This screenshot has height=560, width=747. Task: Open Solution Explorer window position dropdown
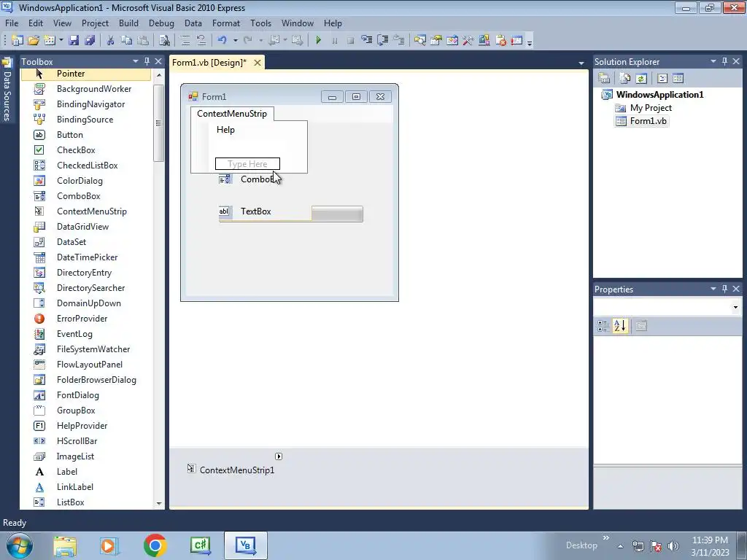pyautogui.click(x=713, y=61)
